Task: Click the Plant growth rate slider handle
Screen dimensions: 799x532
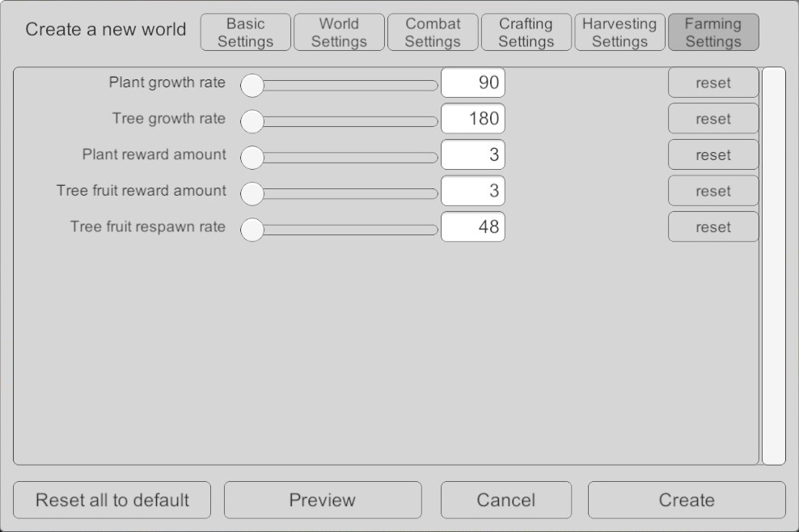Action: (x=253, y=85)
